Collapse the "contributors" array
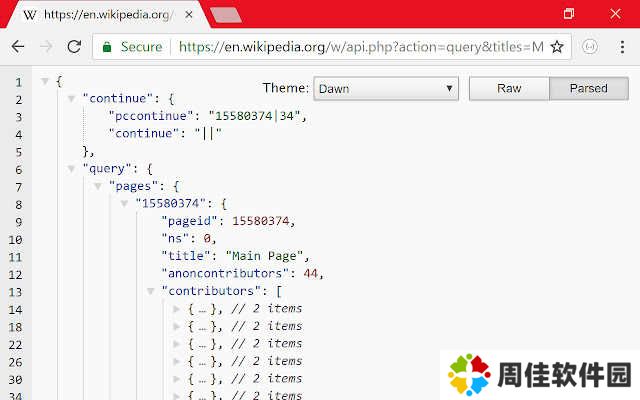 pos(151,291)
